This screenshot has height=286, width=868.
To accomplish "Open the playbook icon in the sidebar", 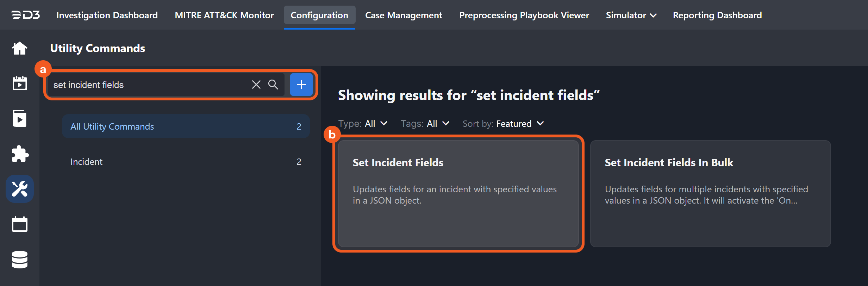I will [20, 119].
